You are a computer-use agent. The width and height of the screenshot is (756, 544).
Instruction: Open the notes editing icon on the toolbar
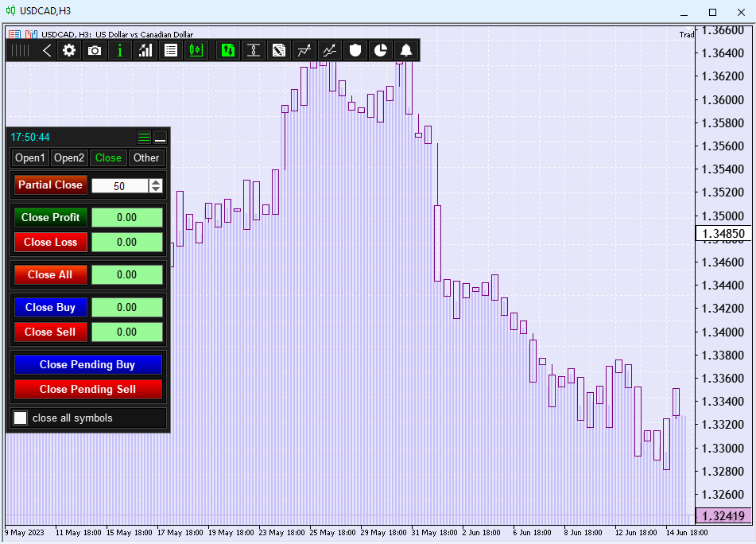[x=279, y=50]
